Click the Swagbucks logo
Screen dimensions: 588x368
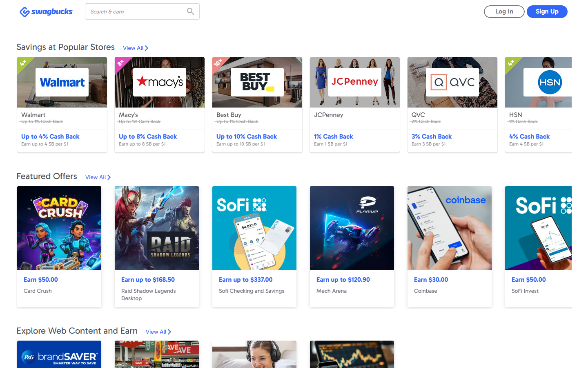point(46,11)
